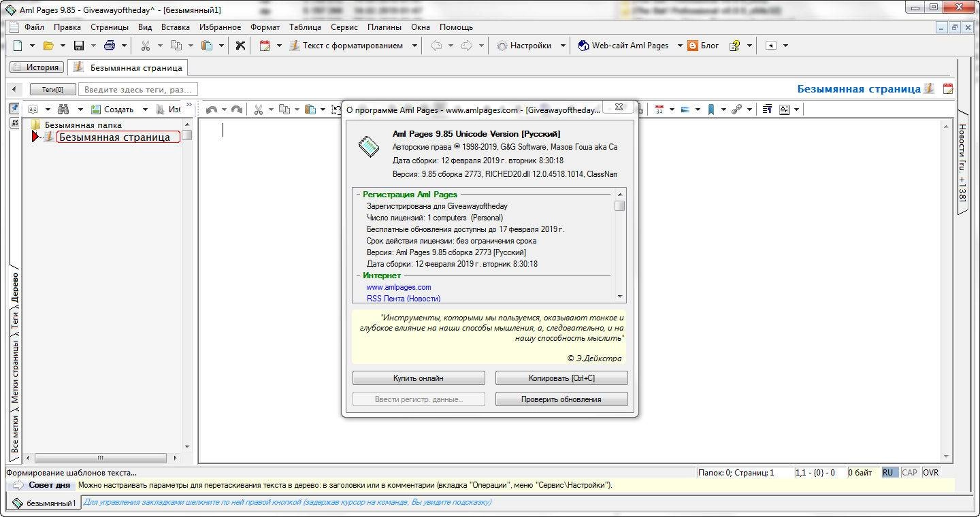Open the Страницы menu
The width and height of the screenshot is (980, 517).
tap(109, 27)
